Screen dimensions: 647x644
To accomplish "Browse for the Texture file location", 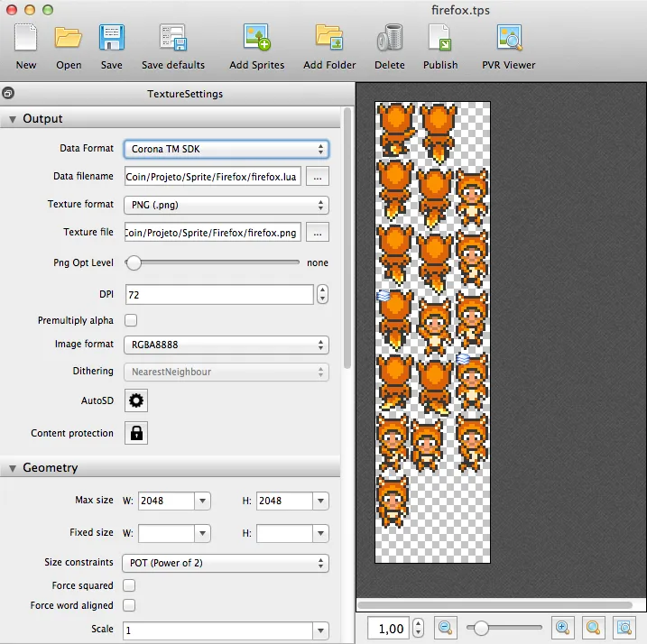I will [x=318, y=233].
